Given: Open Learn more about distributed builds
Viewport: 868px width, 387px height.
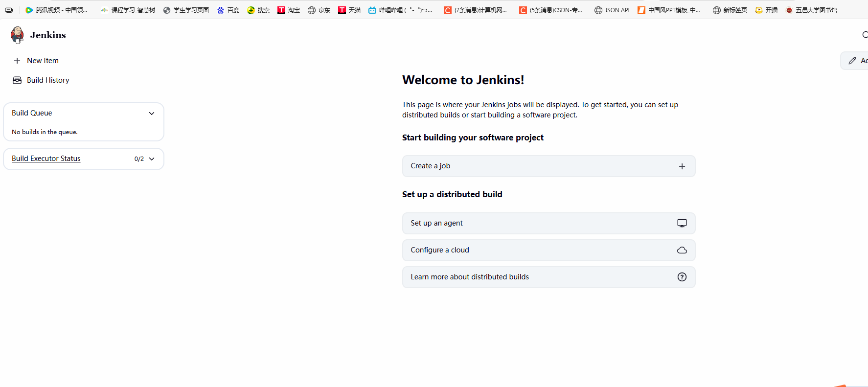Looking at the screenshot, I should tap(548, 277).
